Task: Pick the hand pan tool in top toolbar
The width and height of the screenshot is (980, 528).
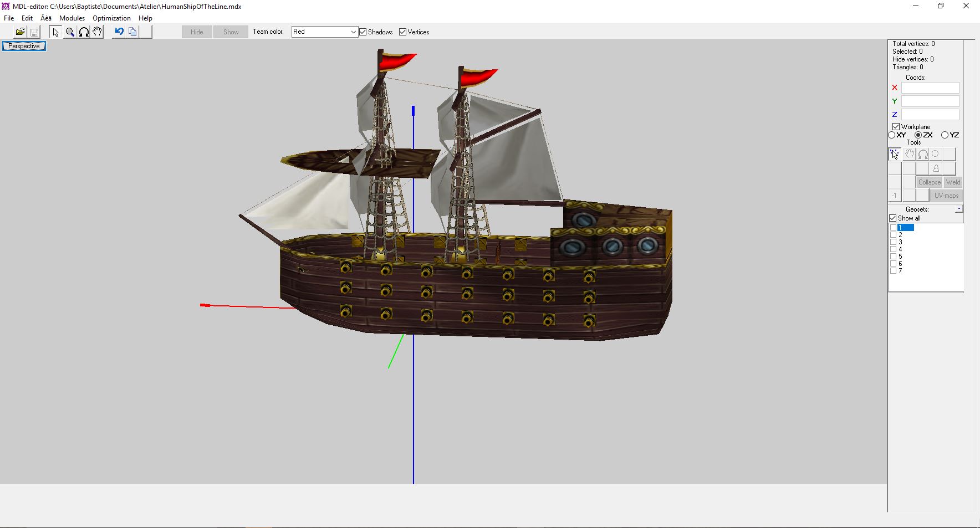Action: click(x=97, y=32)
